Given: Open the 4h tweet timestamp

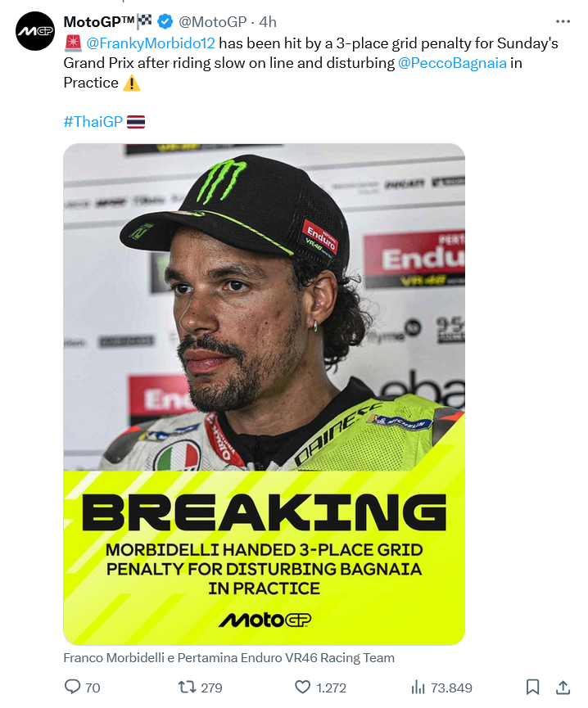Looking at the screenshot, I should click(268, 21).
